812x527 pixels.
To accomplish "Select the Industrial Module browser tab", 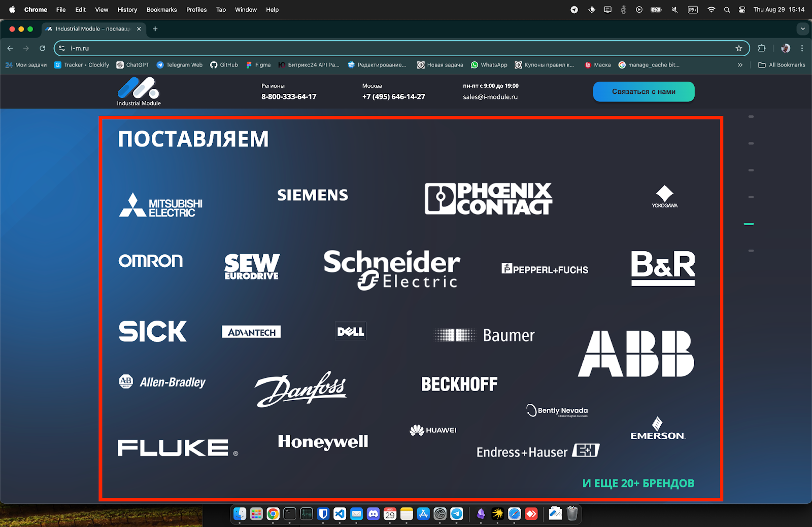I will pyautogui.click(x=94, y=29).
